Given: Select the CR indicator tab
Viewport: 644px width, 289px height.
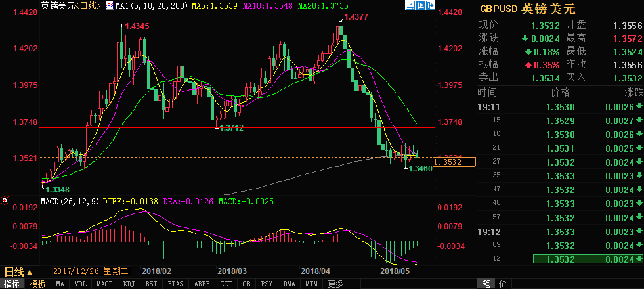Looking at the screenshot, I should (x=246, y=284).
